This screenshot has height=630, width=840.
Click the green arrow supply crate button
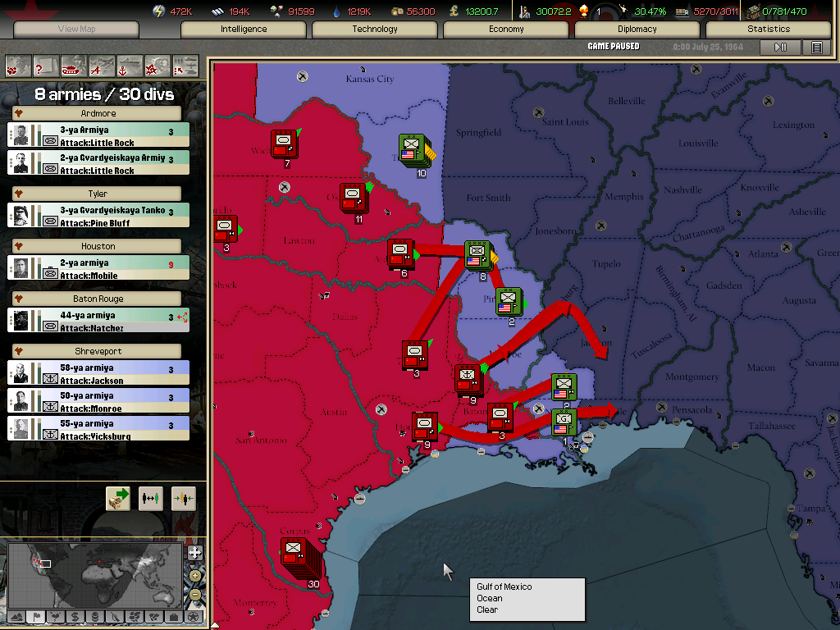point(118,499)
